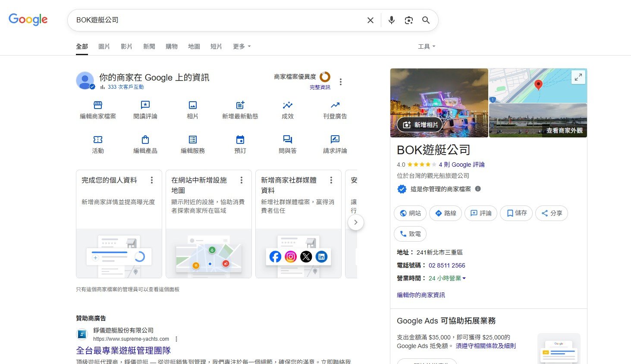The height and width of the screenshot is (364, 631).
Task: Click the verified info icon next to 這是你管理的商家檔案
Action: (478, 189)
